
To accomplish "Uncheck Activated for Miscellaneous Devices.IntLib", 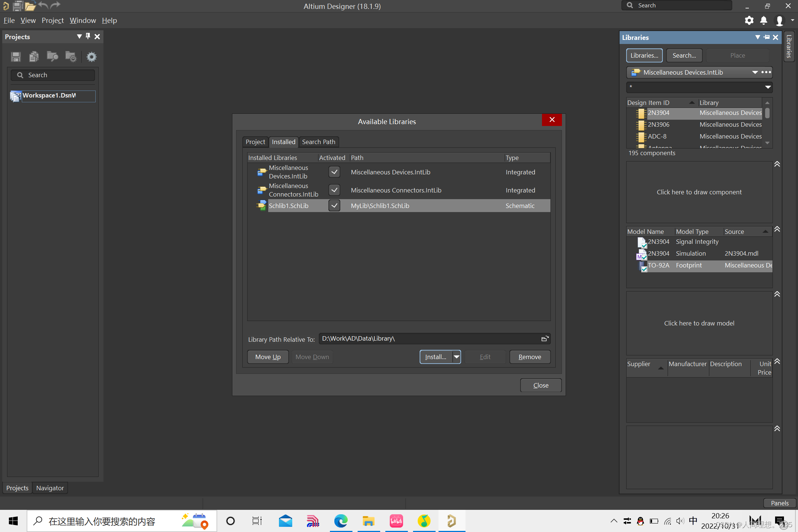I will point(334,172).
